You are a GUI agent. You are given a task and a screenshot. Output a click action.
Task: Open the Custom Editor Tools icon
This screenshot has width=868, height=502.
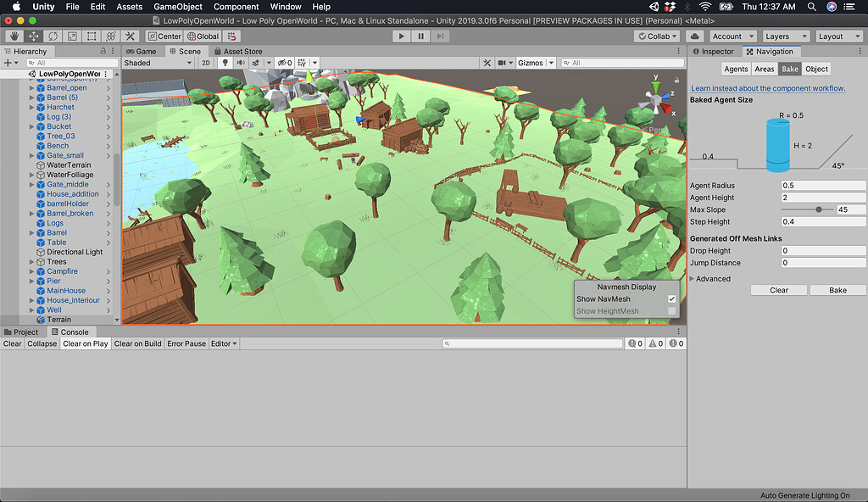(129, 36)
